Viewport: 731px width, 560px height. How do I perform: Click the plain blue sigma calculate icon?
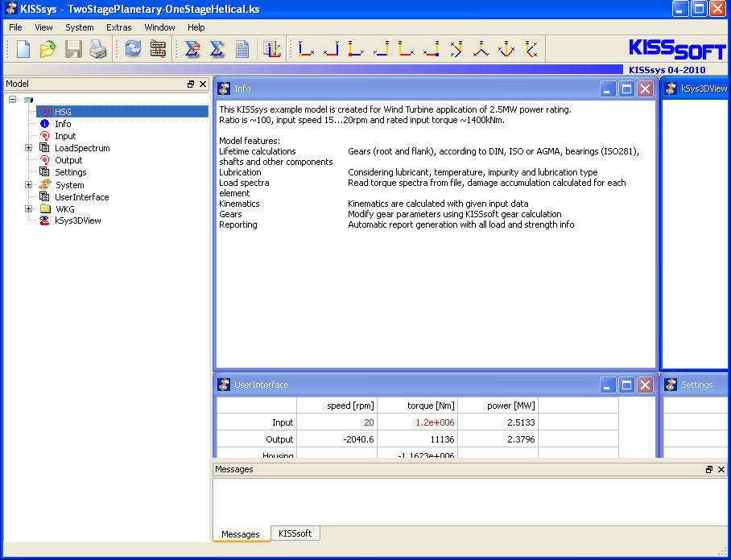pos(217,49)
